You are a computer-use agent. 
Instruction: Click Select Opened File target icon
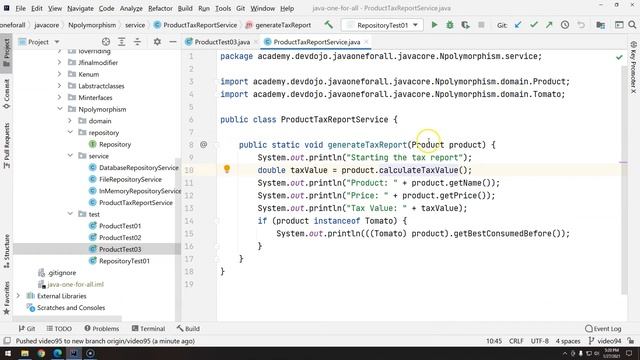click(106, 42)
